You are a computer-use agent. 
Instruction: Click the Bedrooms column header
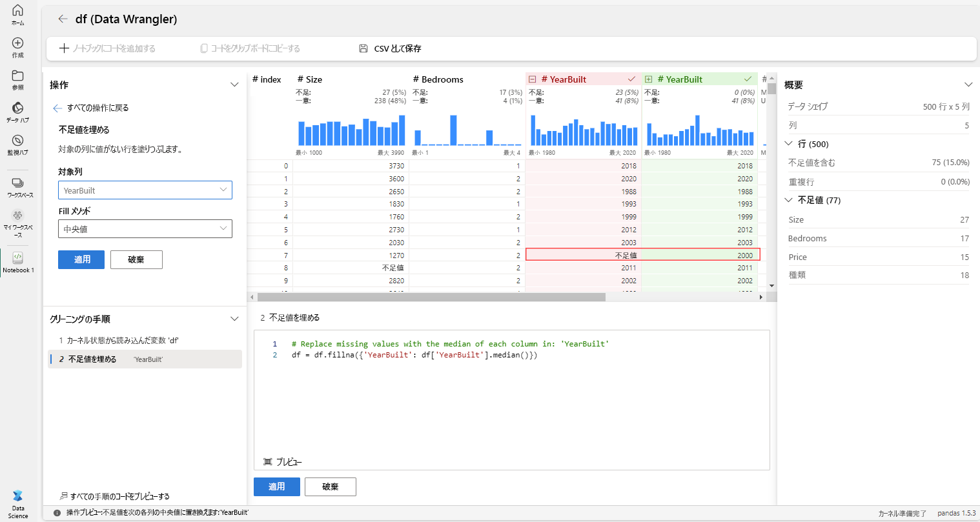coord(438,79)
